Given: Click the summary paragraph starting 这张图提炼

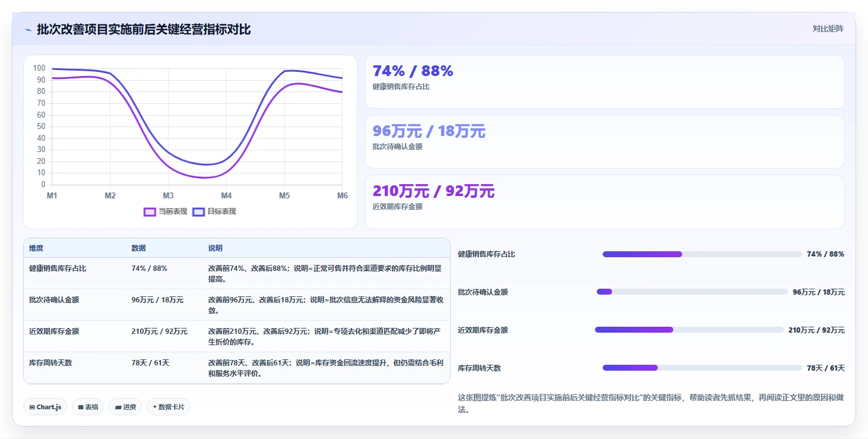Looking at the screenshot, I should [651, 403].
